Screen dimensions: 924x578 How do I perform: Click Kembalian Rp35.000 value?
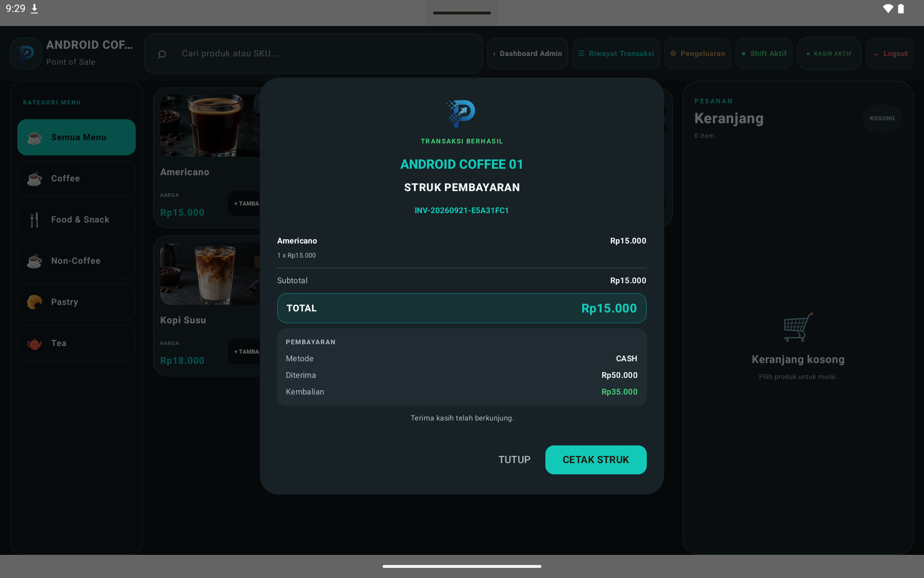click(x=619, y=392)
